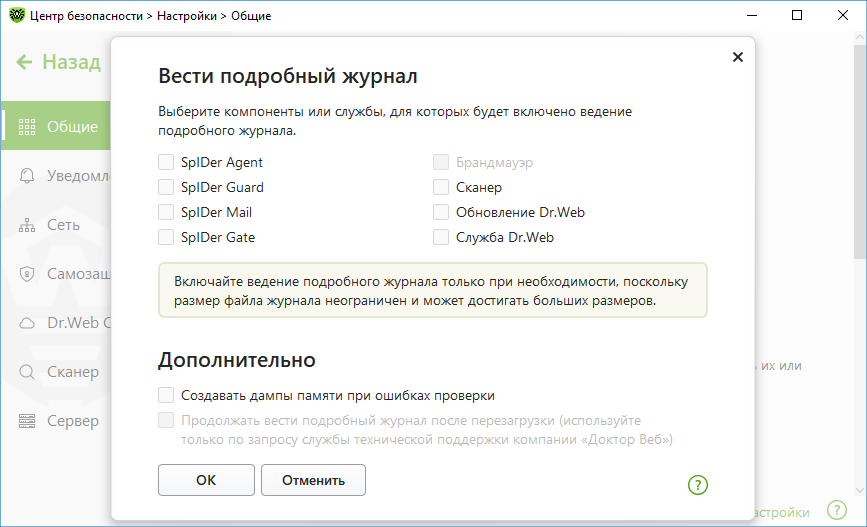This screenshot has width=867, height=527.
Task: Confirm with the OK button
Action: pos(206,480)
